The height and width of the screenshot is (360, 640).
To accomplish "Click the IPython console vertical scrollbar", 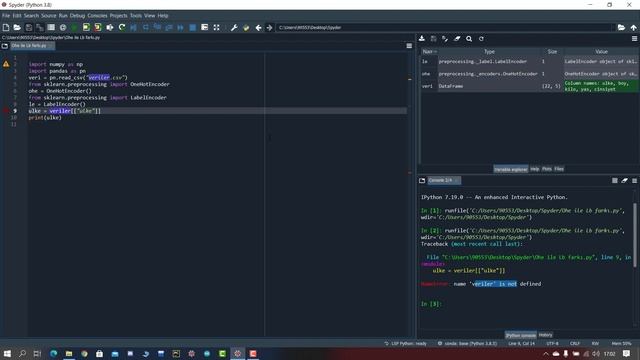I will coord(635,236).
